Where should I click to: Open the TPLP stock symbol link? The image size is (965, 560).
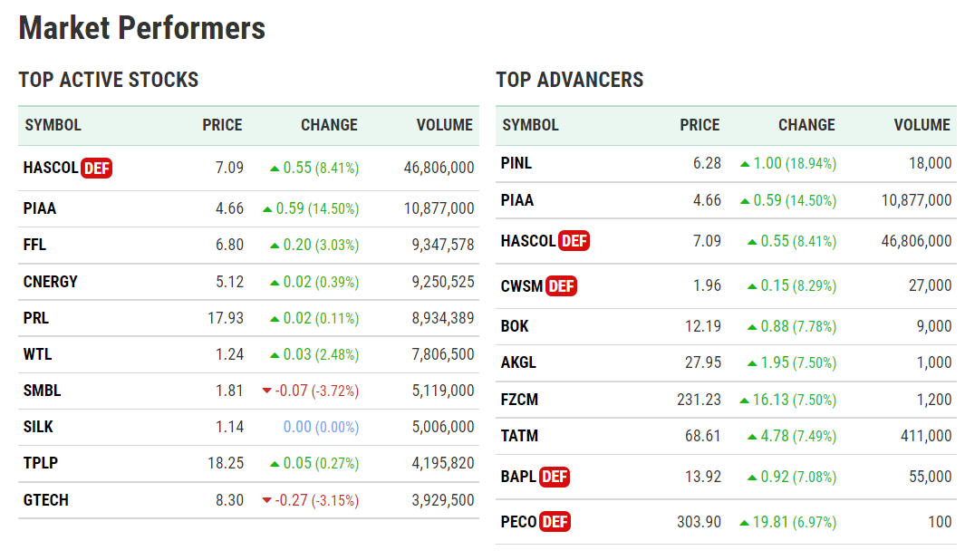tap(39, 463)
